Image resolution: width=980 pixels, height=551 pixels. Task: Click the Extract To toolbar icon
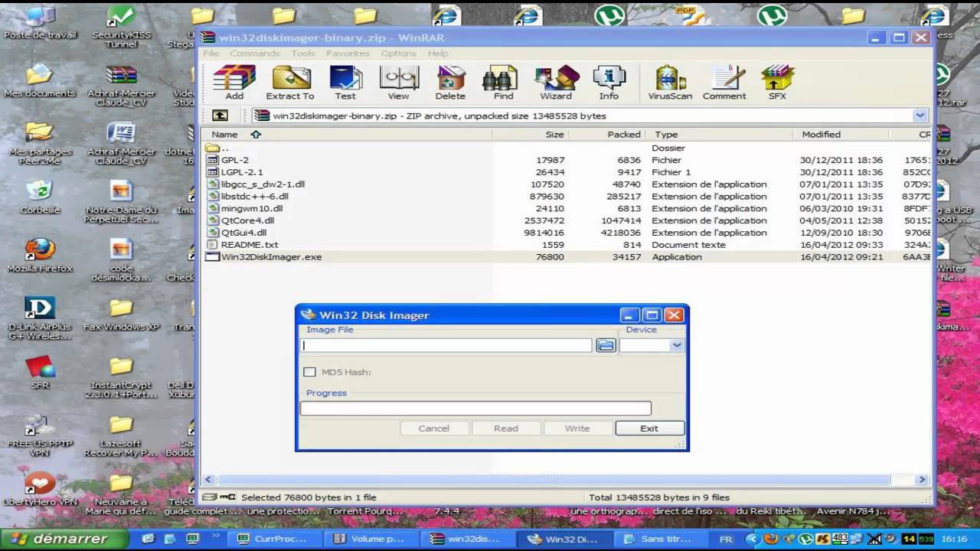coord(290,83)
